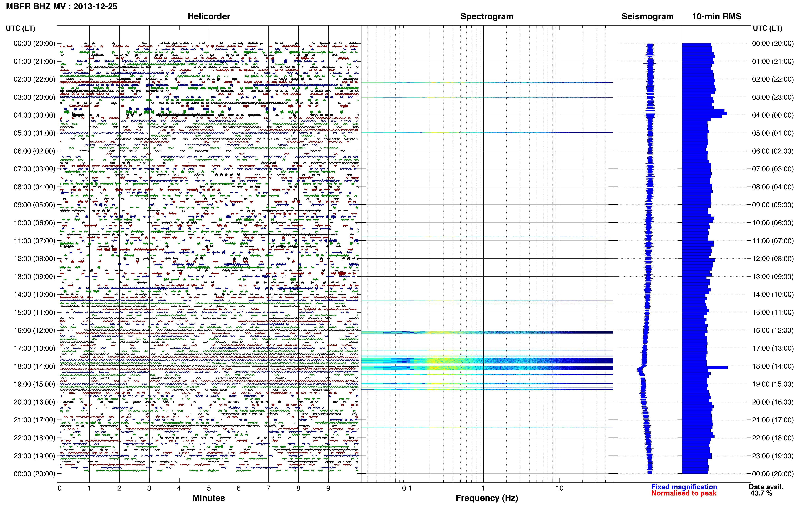Click '11:00 (07:00)' label right of RMS panel
Image resolution: width=812 pixels, height=508 pixels.
click(x=773, y=241)
